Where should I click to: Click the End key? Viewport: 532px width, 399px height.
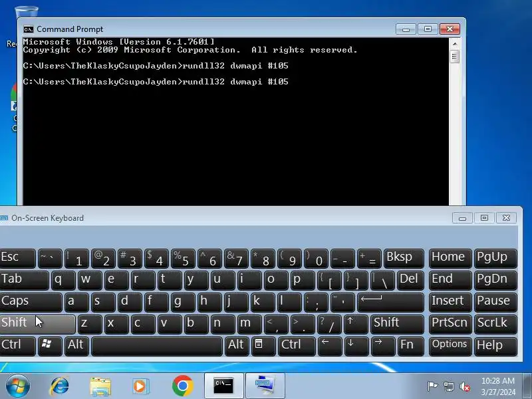pyautogui.click(x=450, y=280)
